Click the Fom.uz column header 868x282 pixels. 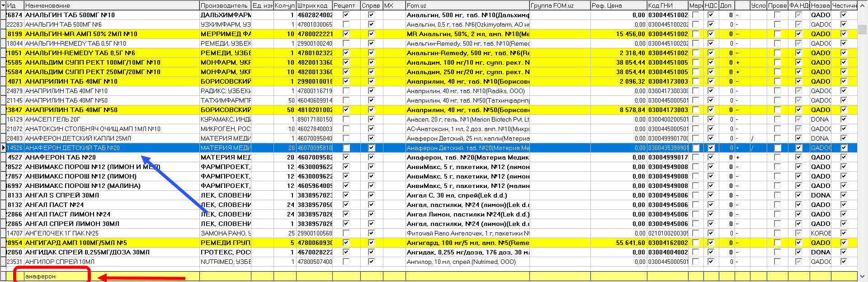[467, 5]
